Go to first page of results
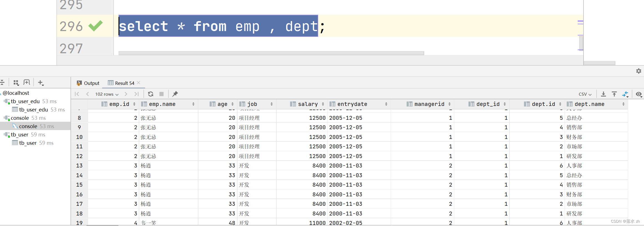 point(77,94)
